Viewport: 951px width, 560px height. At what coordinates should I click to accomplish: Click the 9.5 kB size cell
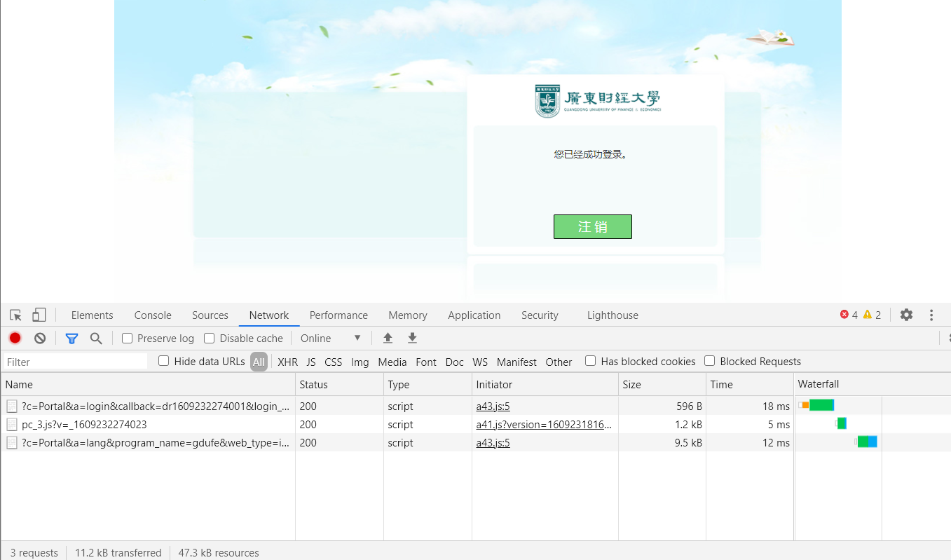[x=662, y=442]
